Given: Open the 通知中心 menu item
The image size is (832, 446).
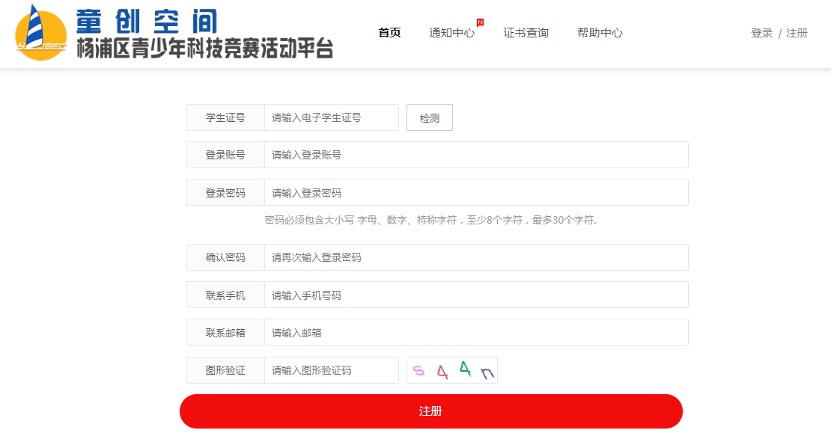Looking at the screenshot, I should coord(451,32).
